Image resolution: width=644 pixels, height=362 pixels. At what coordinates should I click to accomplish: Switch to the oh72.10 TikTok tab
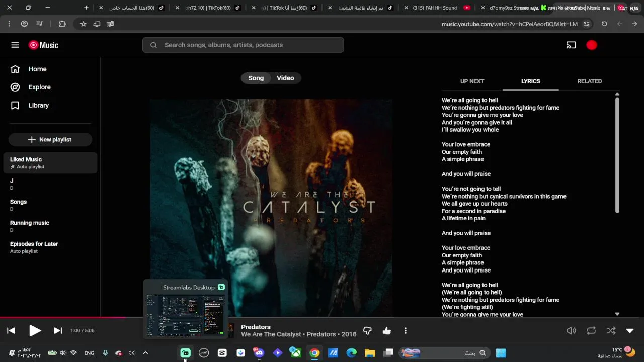pyautogui.click(x=208, y=8)
